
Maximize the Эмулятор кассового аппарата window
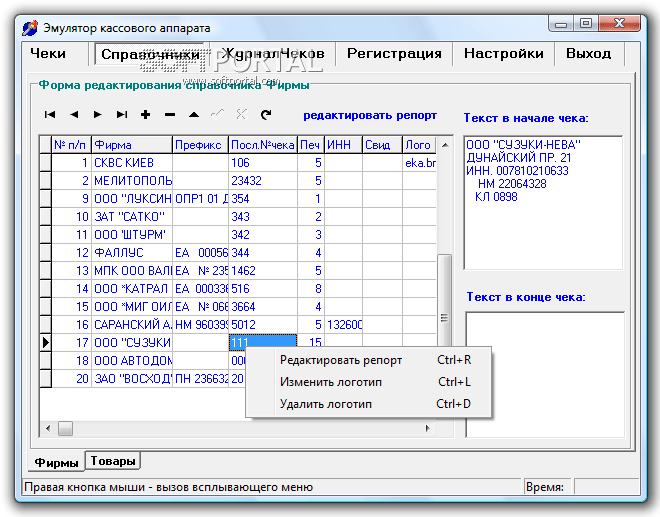click(x=585, y=24)
